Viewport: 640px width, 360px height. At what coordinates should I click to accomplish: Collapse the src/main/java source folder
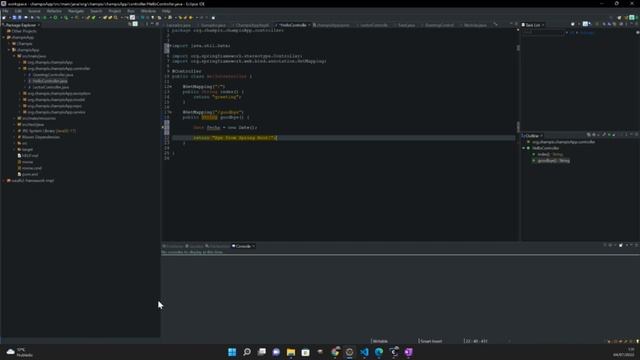pos(14,56)
